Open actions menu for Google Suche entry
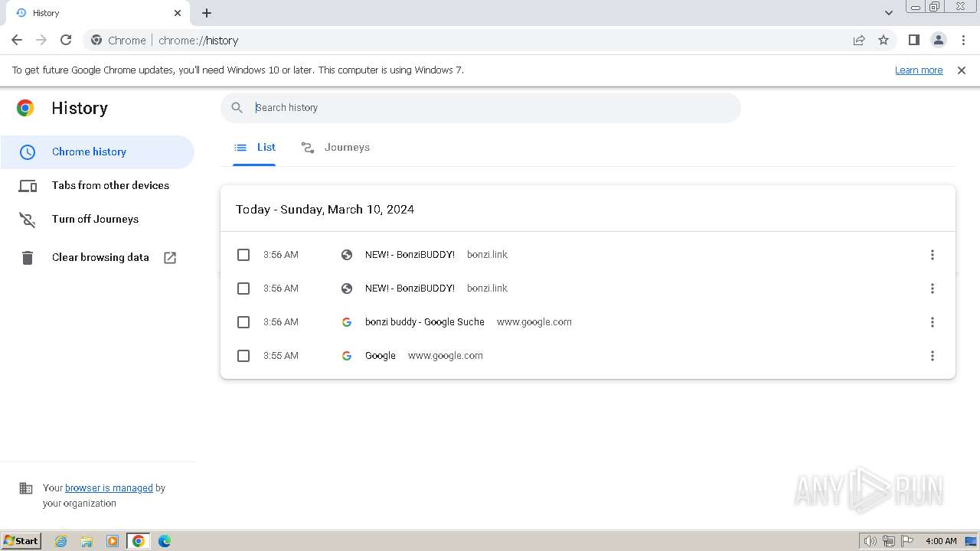Viewport: 980px width, 551px height. [x=932, y=322]
